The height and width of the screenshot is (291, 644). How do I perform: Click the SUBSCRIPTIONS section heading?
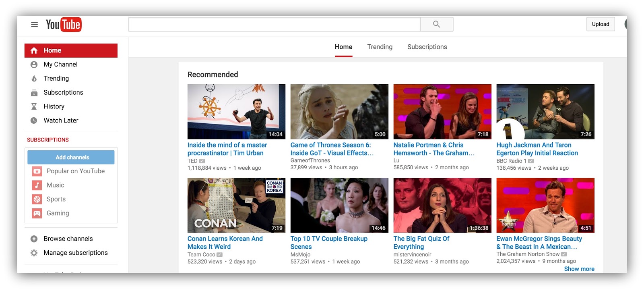(48, 140)
